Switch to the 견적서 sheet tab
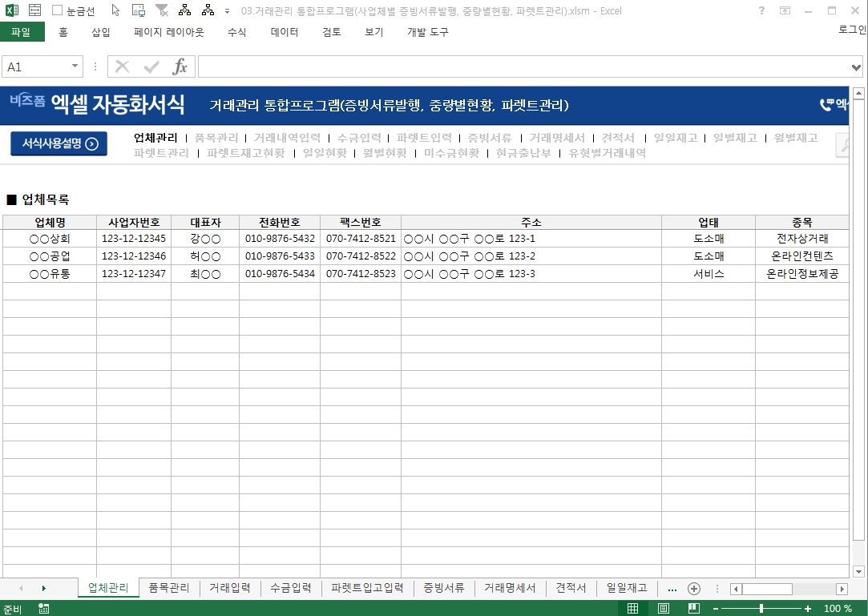The image size is (868, 616). (571, 588)
